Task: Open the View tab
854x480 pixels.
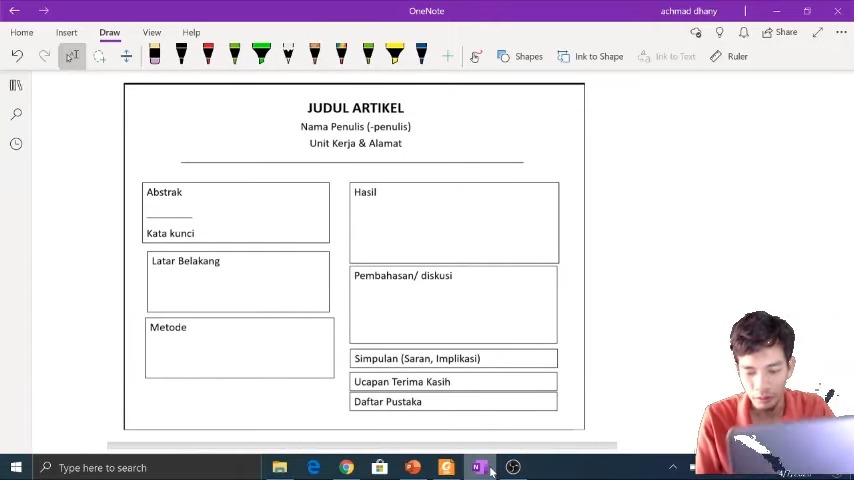Action: point(152,33)
